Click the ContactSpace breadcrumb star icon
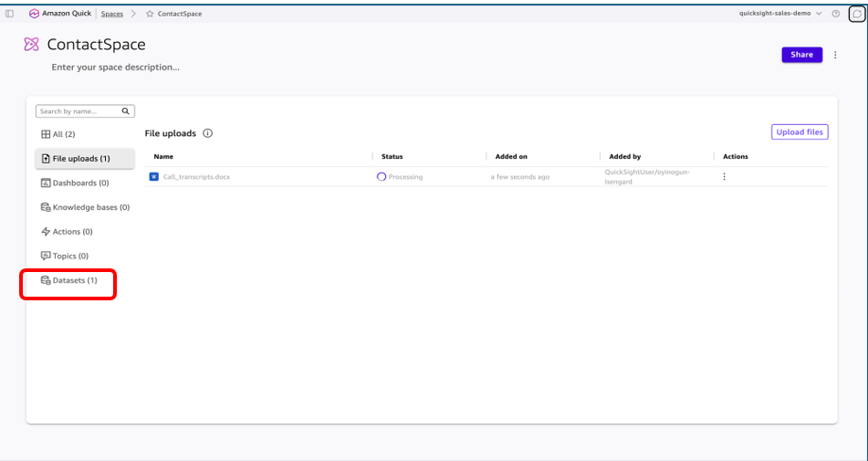This screenshot has height=461, width=868. click(150, 14)
